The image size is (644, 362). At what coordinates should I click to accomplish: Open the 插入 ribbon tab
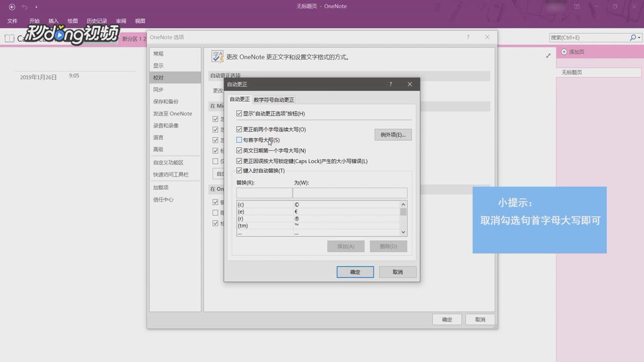(53, 21)
